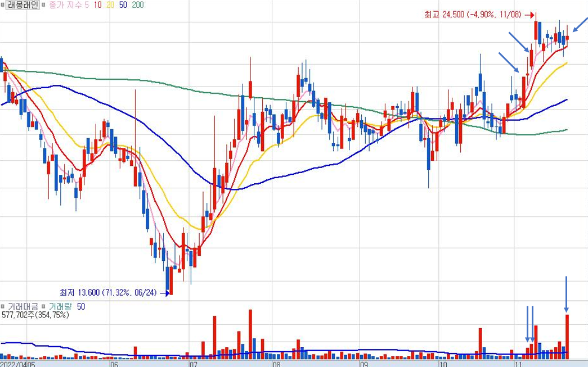The height and width of the screenshot is (367, 588).
Task: Click the 10 month marker on date axis
Action: [443, 364]
